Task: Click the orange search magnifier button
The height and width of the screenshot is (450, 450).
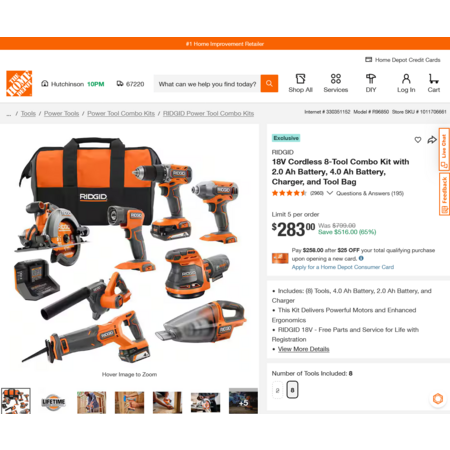Action: pos(269,84)
